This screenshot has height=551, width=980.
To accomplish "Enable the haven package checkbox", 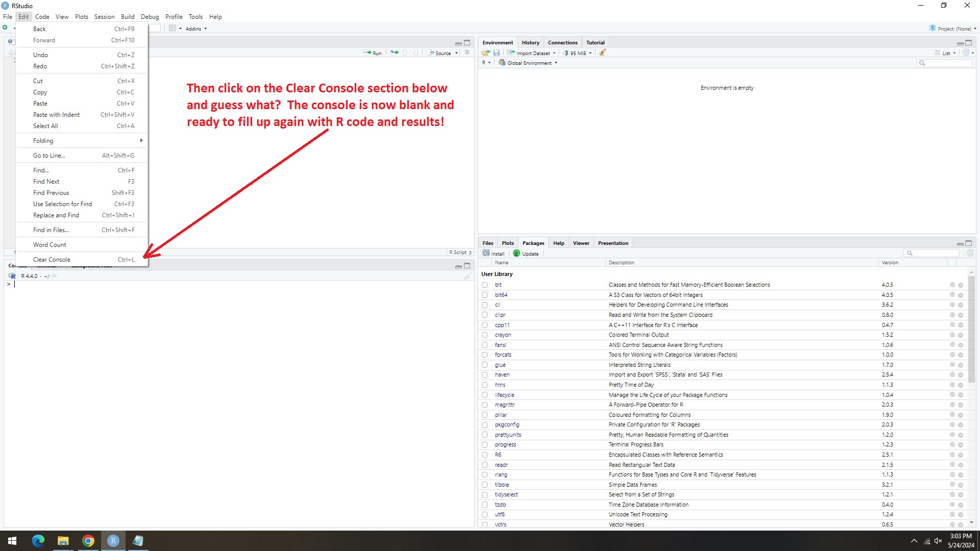I will point(485,375).
